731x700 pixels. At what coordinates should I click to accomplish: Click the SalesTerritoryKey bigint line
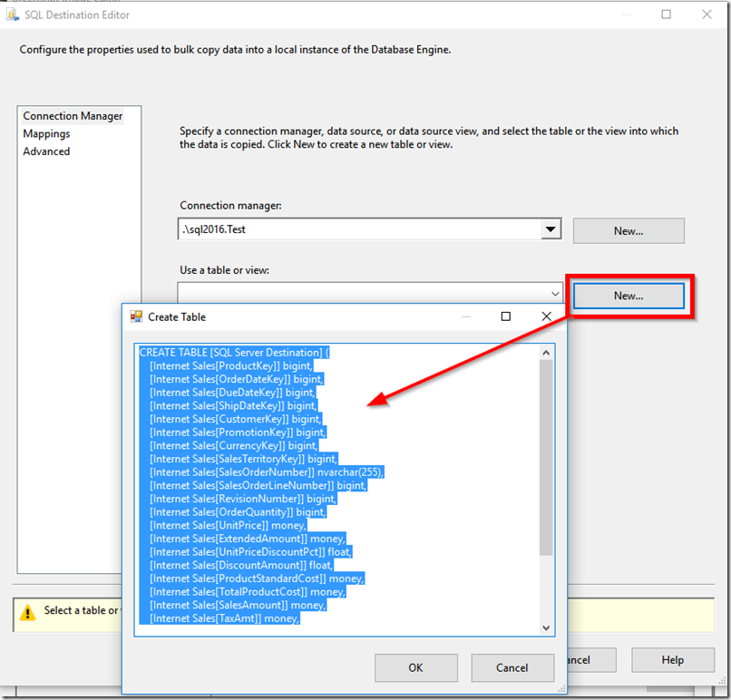click(x=243, y=459)
